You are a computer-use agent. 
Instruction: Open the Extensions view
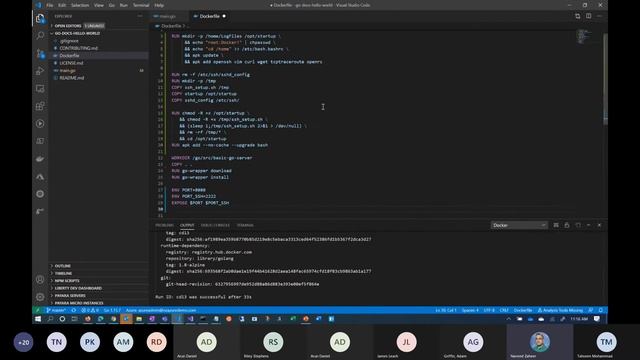(40, 106)
